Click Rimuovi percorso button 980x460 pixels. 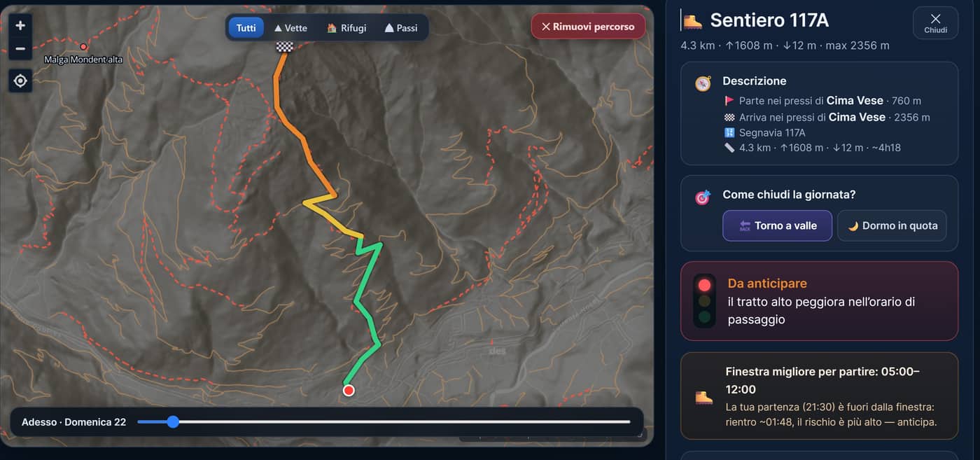coord(588,27)
